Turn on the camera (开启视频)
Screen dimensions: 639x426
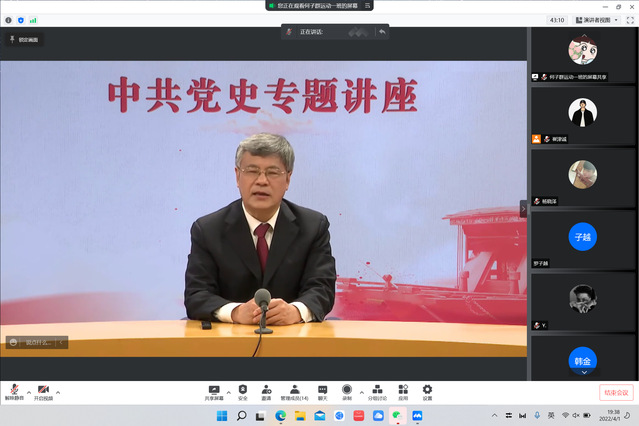pyautogui.click(x=44, y=390)
